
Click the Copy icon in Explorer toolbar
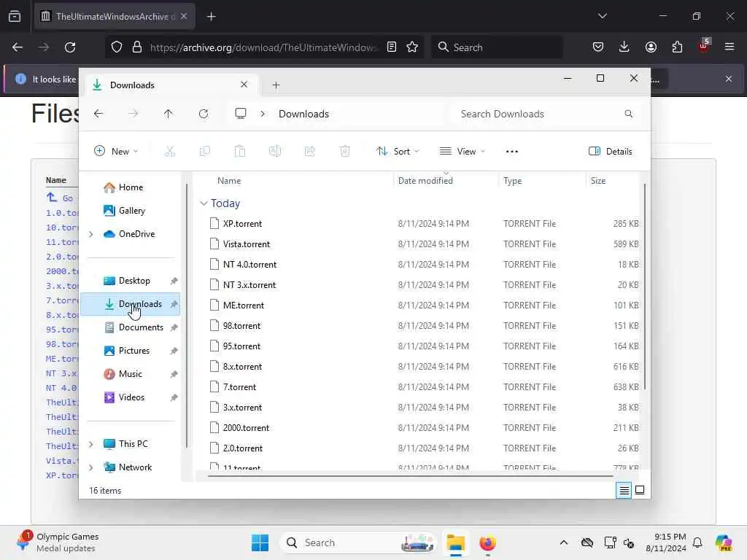tap(205, 152)
